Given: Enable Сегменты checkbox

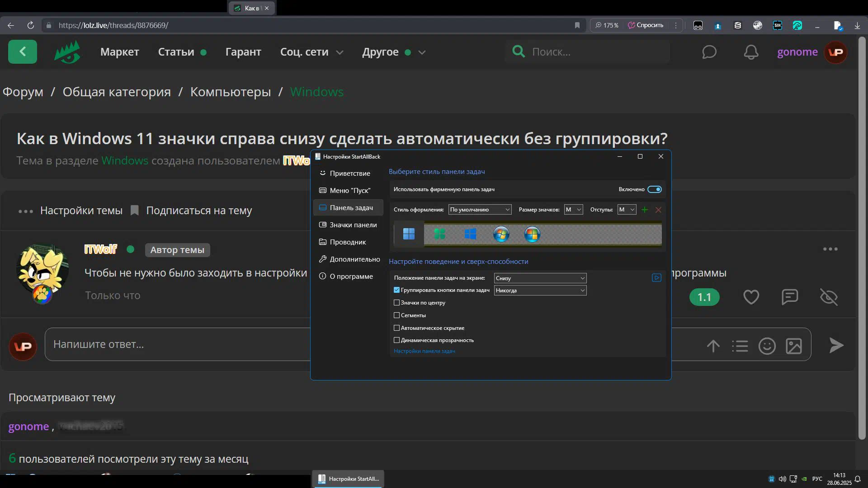Looking at the screenshot, I should [396, 315].
